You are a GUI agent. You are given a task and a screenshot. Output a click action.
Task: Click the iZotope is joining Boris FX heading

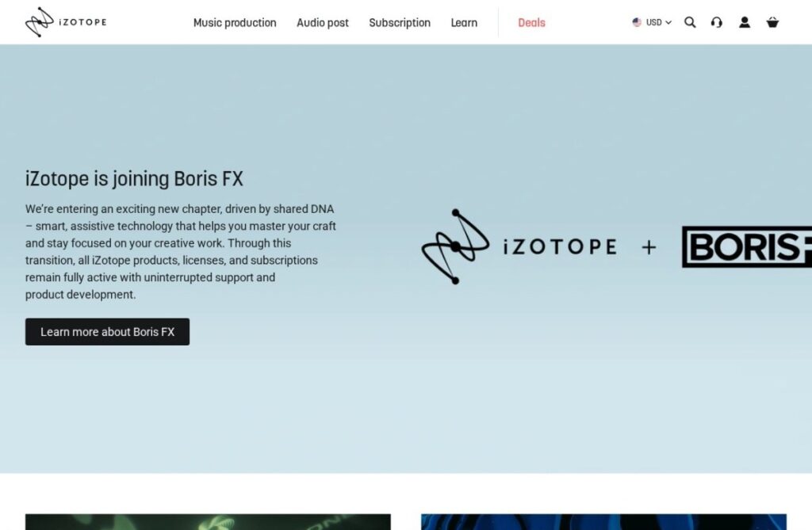click(x=134, y=179)
